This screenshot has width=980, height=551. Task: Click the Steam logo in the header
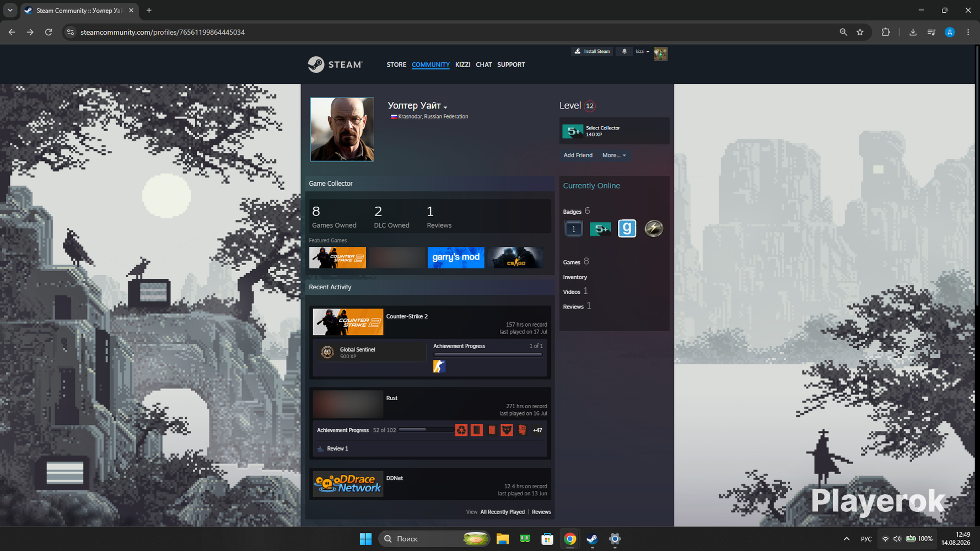click(x=335, y=64)
